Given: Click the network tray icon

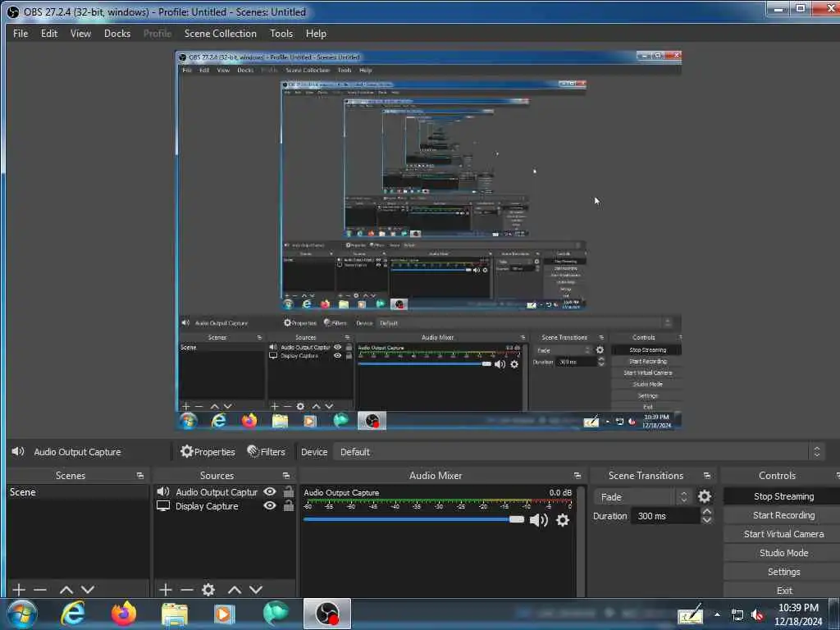Looking at the screenshot, I should tap(737, 615).
